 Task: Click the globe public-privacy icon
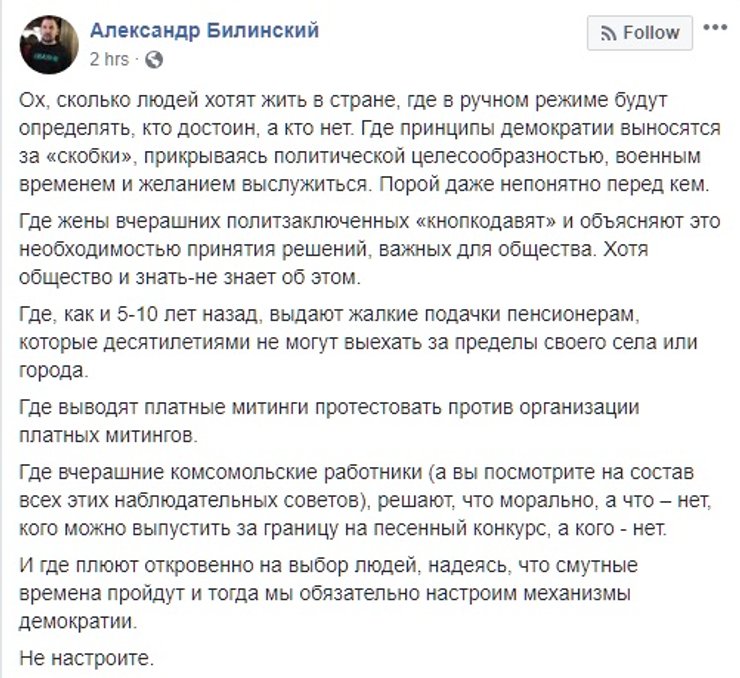[x=154, y=60]
